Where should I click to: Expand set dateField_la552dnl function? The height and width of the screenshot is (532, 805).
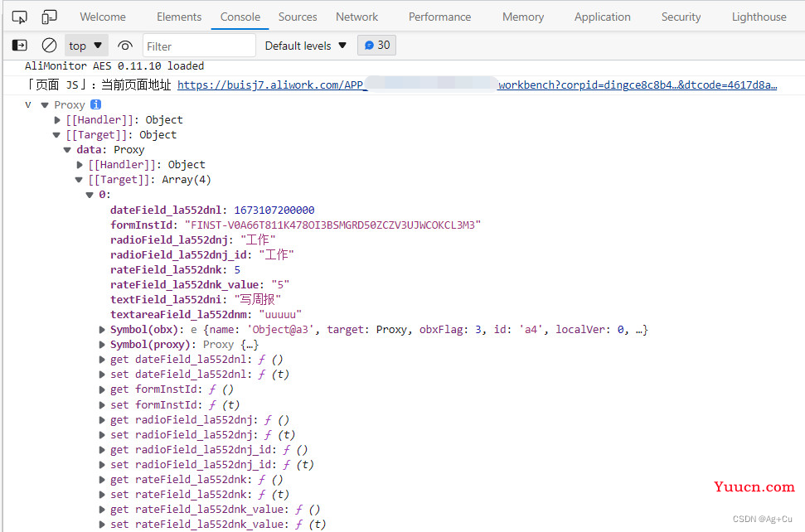coord(102,375)
